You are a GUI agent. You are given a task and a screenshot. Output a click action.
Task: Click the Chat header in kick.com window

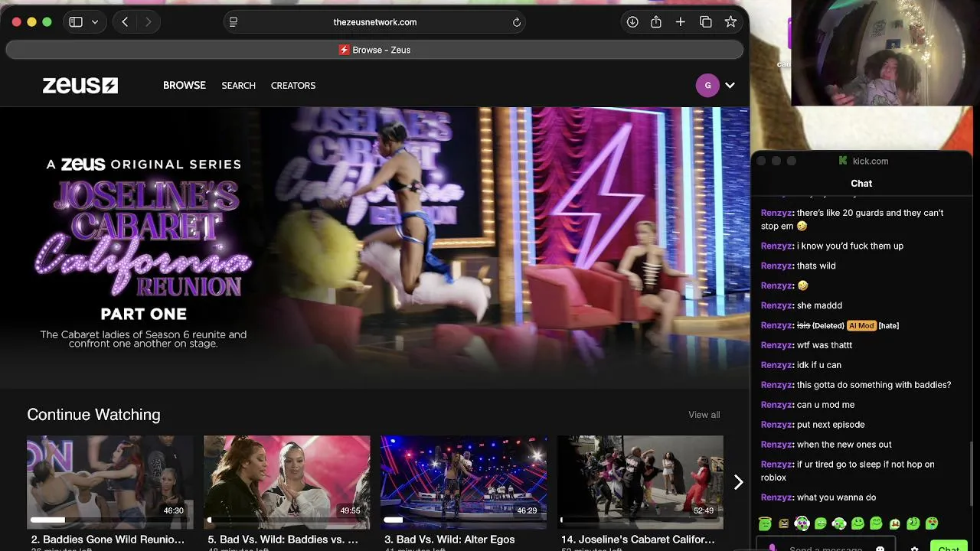click(x=861, y=184)
